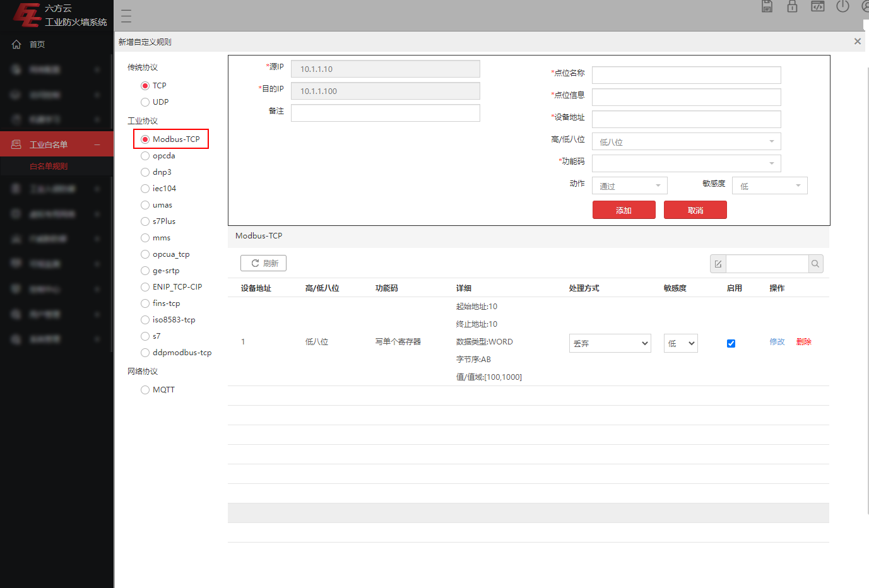Click the red 取消 button
Image resolution: width=869 pixels, height=588 pixels.
(x=695, y=210)
